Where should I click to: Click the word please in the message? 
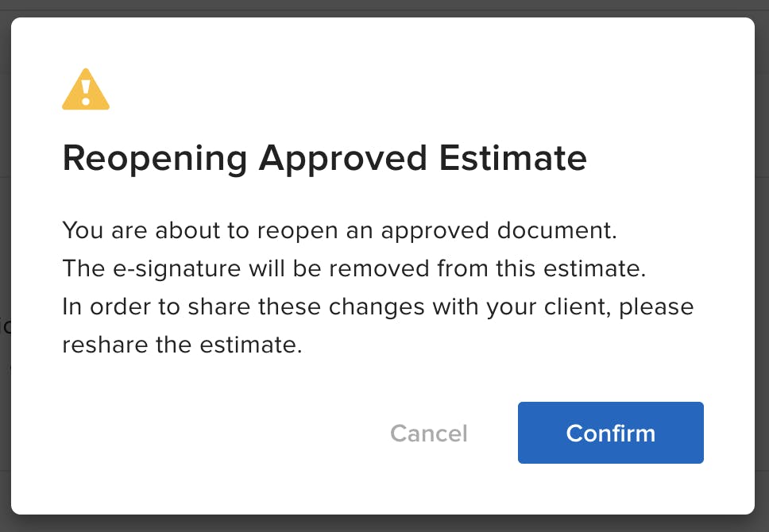pyautogui.click(x=656, y=308)
